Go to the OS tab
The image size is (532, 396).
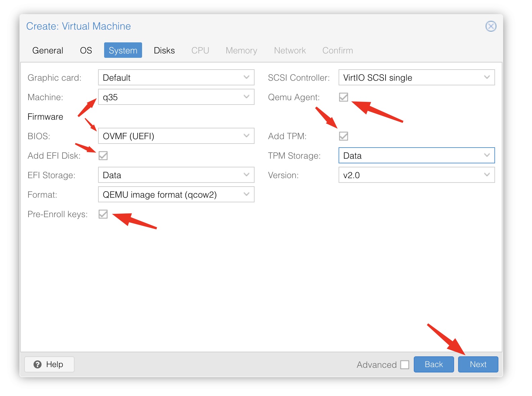[x=86, y=50]
